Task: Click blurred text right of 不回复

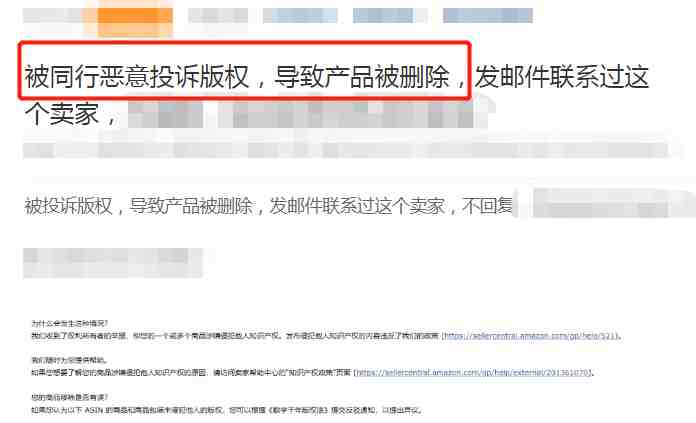Action: 604,204
